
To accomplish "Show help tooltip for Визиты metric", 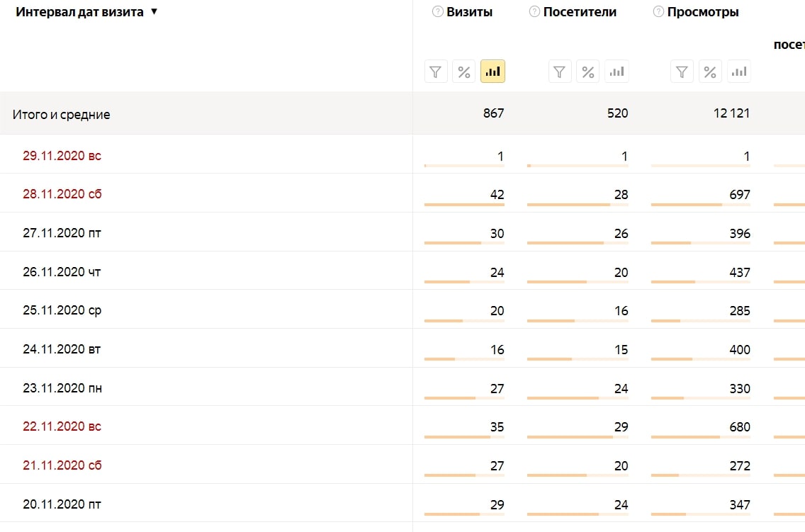I will (437, 12).
